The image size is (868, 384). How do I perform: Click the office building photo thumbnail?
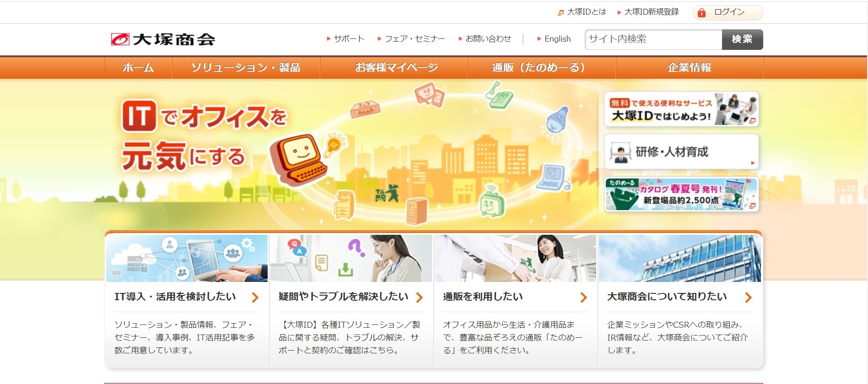click(679, 259)
